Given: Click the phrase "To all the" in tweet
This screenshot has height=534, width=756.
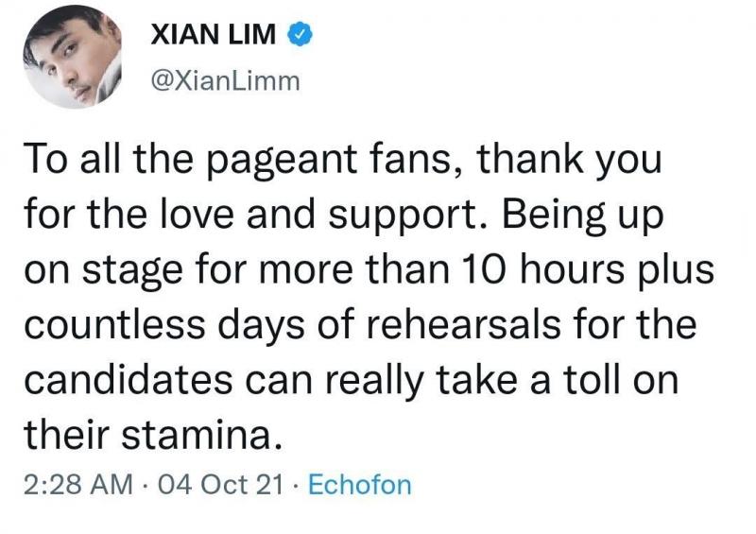Looking at the screenshot, I should 94,161.
